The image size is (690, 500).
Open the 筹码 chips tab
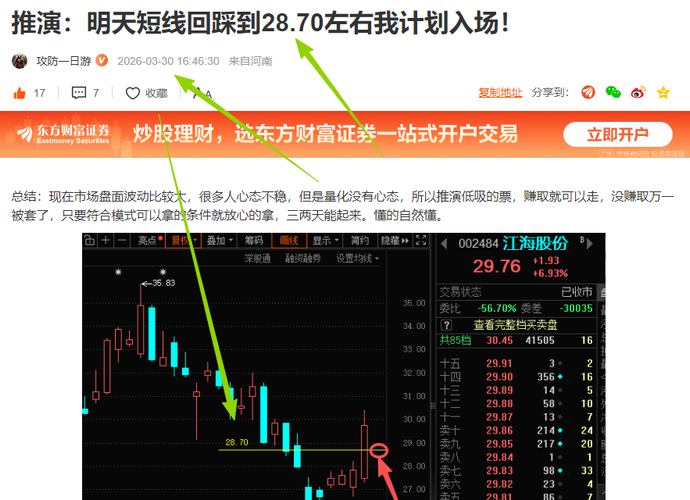coord(254,240)
